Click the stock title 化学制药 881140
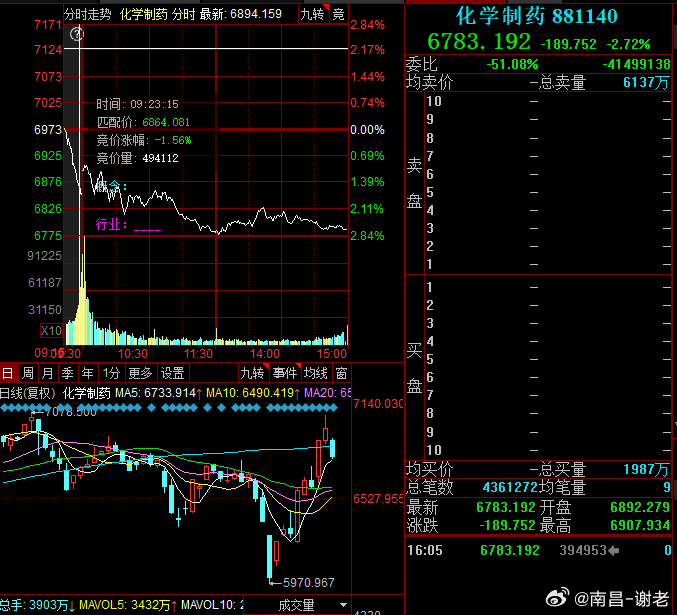This screenshot has height=615, width=677. pyautogui.click(x=537, y=16)
